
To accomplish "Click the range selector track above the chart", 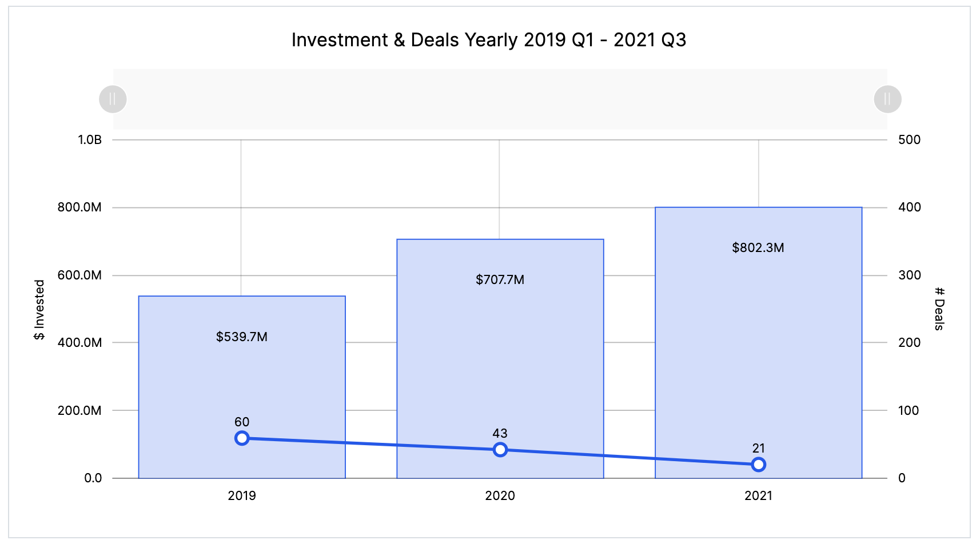I will [500, 99].
